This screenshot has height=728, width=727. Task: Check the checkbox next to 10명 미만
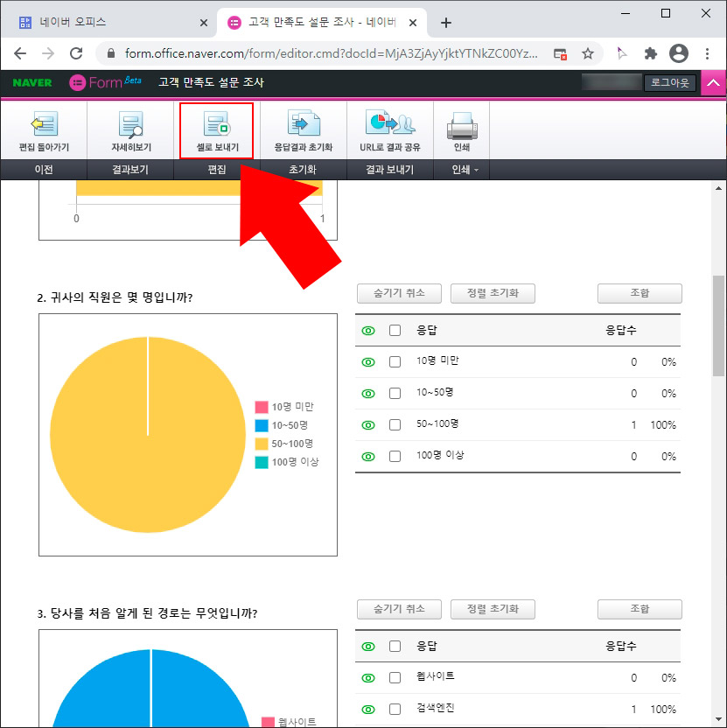point(395,361)
